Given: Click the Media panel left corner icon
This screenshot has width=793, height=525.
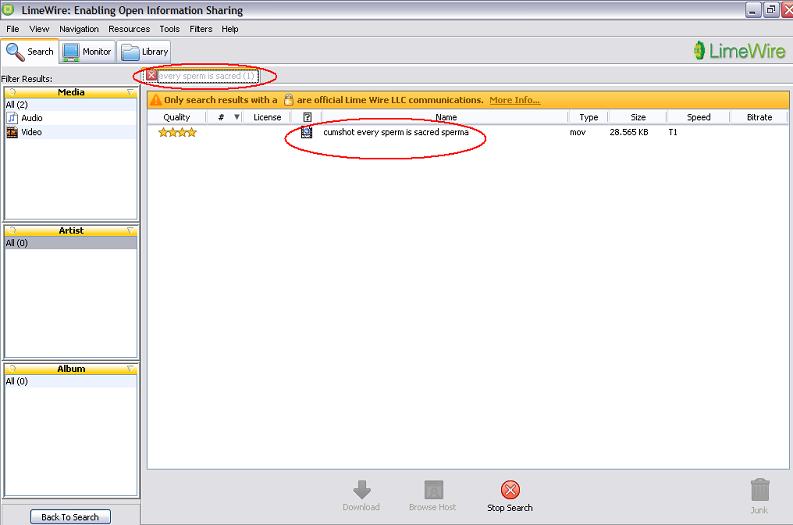Looking at the screenshot, I should click(12, 92).
